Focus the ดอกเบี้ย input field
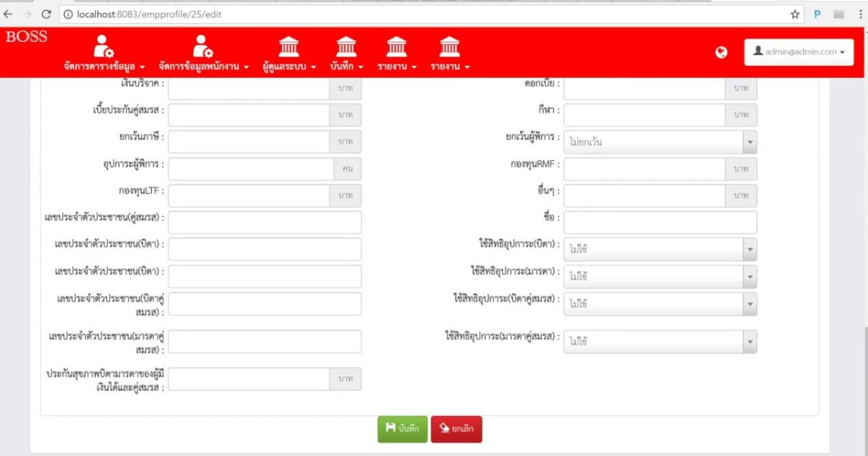 tap(644, 88)
